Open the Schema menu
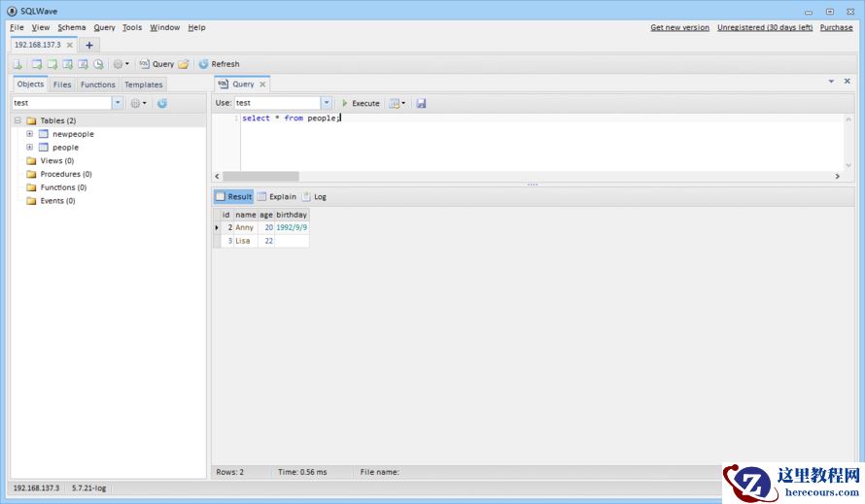Viewport: 865px width, 504px height. tap(71, 27)
